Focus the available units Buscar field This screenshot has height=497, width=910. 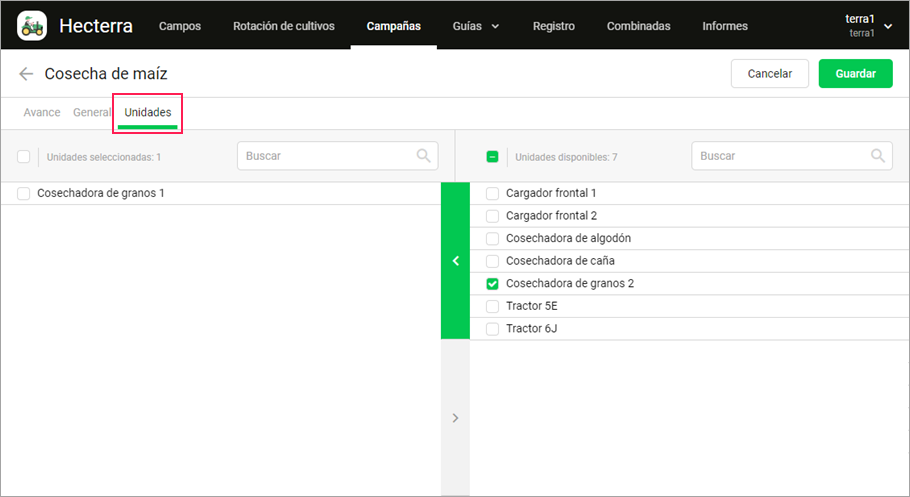coord(792,156)
